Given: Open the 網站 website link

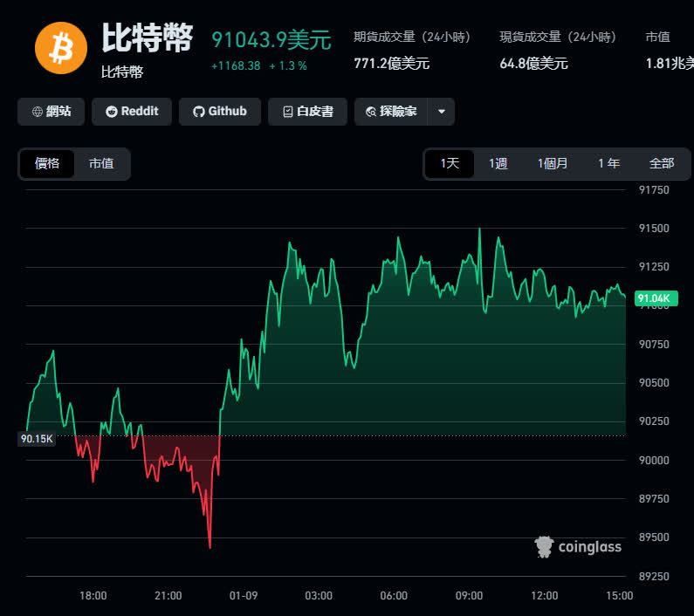Looking at the screenshot, I should click(51, 112).
